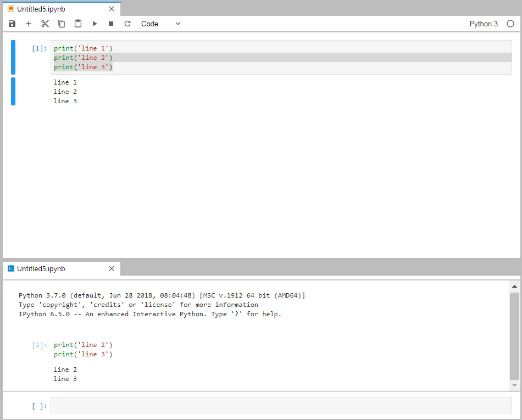
Task: Save the notebook with the floppy icon
Action: coord(12,24)
